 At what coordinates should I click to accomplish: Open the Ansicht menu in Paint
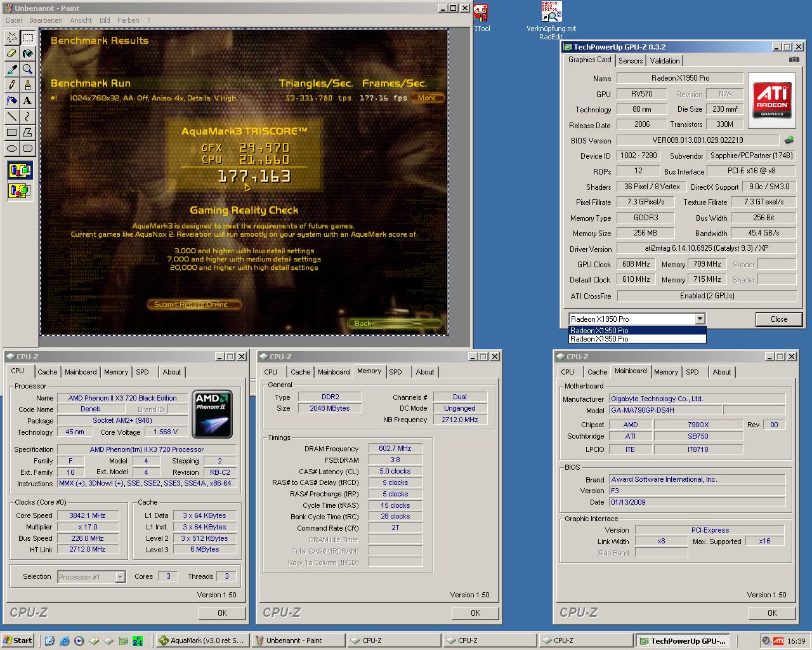pyautogui.click(x=81, y=20)
